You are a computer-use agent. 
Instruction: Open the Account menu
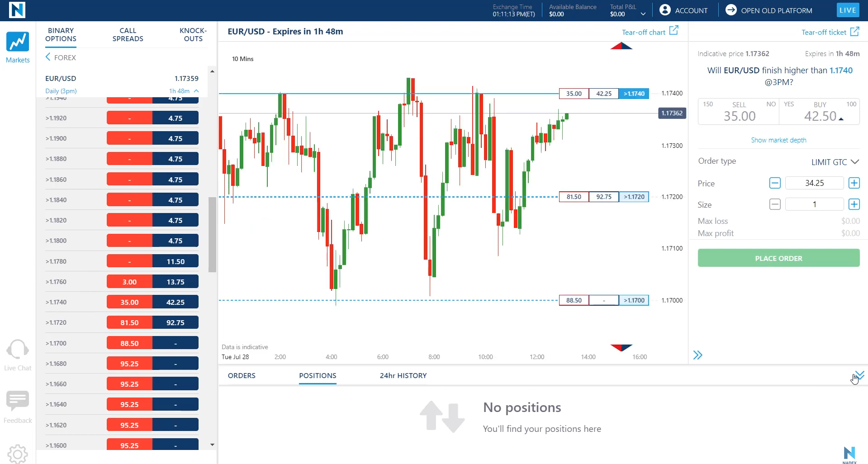(683, 10)
